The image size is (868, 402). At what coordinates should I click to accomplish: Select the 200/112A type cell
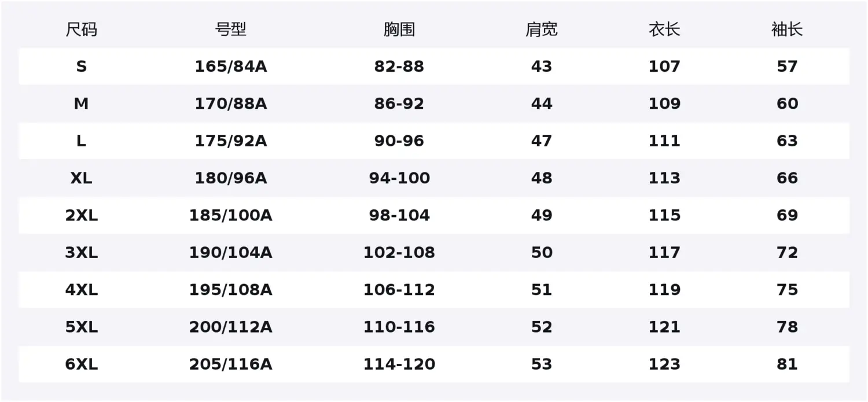pos(230,327)
